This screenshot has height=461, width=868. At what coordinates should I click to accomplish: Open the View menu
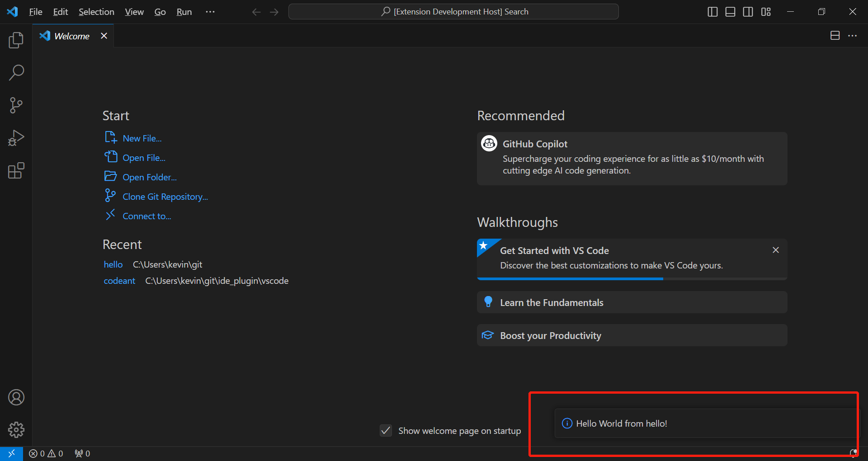(x=134, y=12)
